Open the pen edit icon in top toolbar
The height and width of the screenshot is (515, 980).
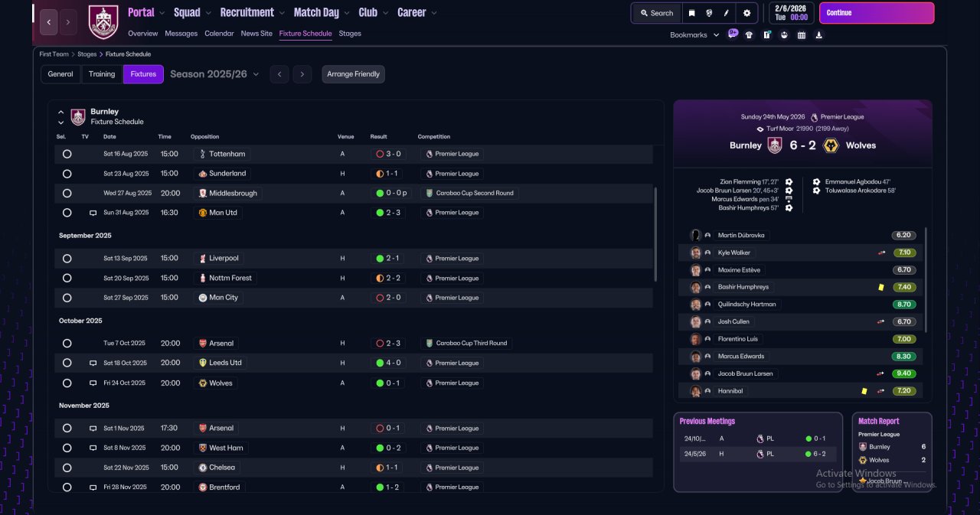coord(728,13)
